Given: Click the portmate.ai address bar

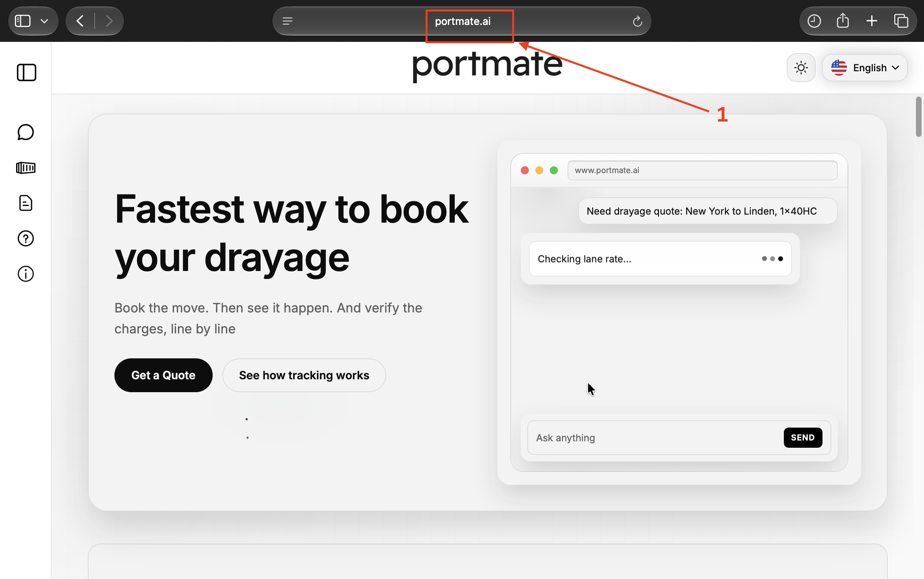Looking at the screenshot, I should [x=462, y=21].
